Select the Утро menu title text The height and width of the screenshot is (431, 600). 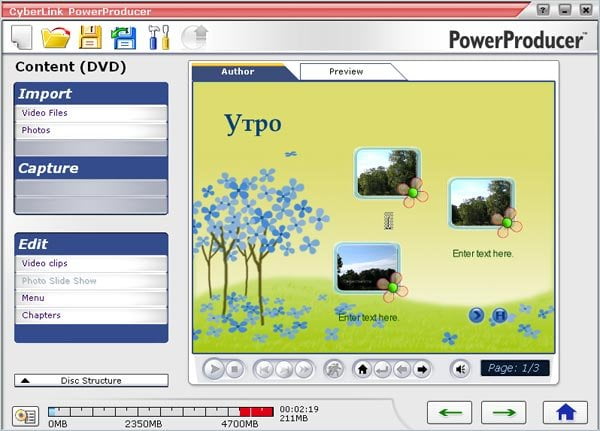(253, 124)
